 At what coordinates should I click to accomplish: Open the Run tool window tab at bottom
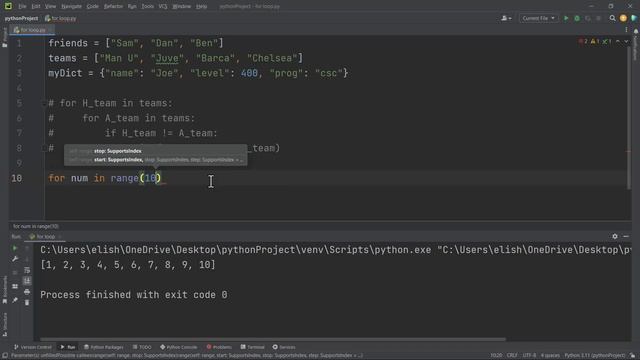click(x=68, y=347)
